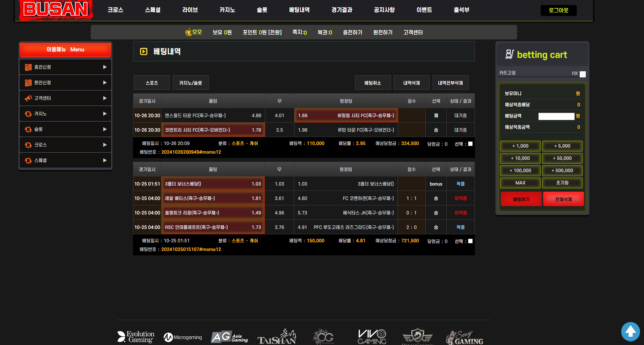Click the BUSAN site logo
Screen dimensions: 644x345
[x=56, y=9]
